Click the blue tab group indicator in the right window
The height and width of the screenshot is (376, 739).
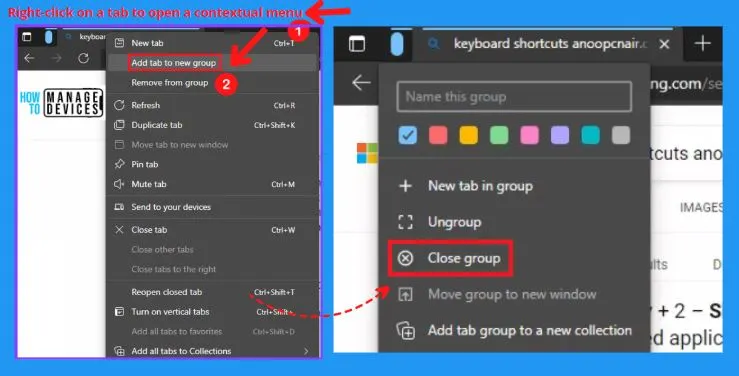(397, 44)
